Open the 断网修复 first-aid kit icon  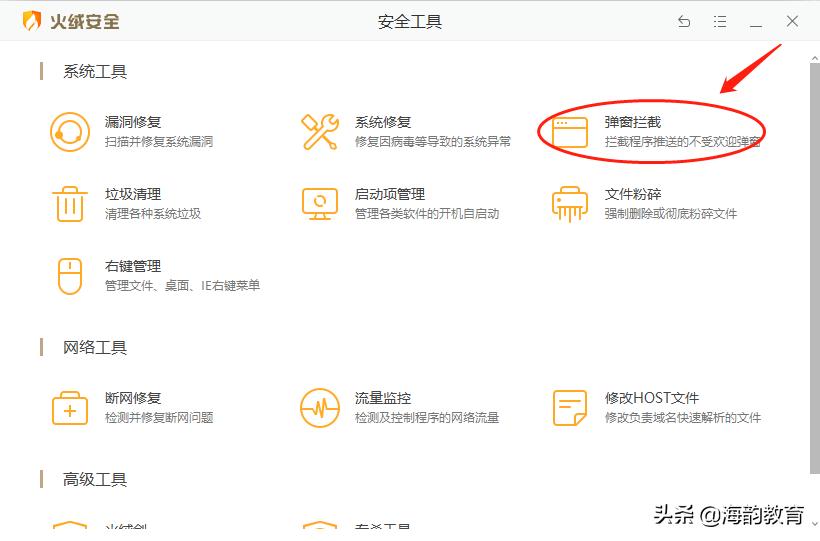[70, 408]
